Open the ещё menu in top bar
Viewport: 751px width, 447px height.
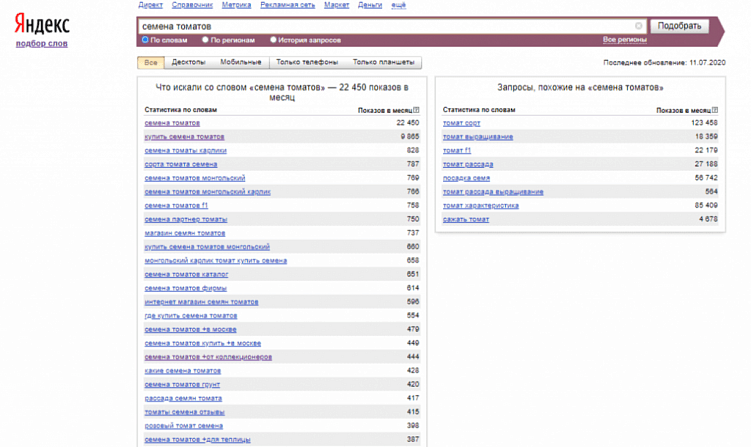(398, 5)
